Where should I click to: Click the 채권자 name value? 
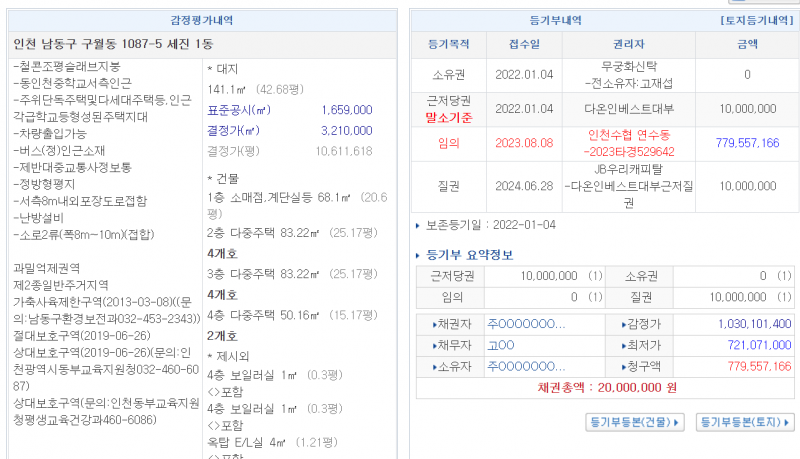click(525, 324)
